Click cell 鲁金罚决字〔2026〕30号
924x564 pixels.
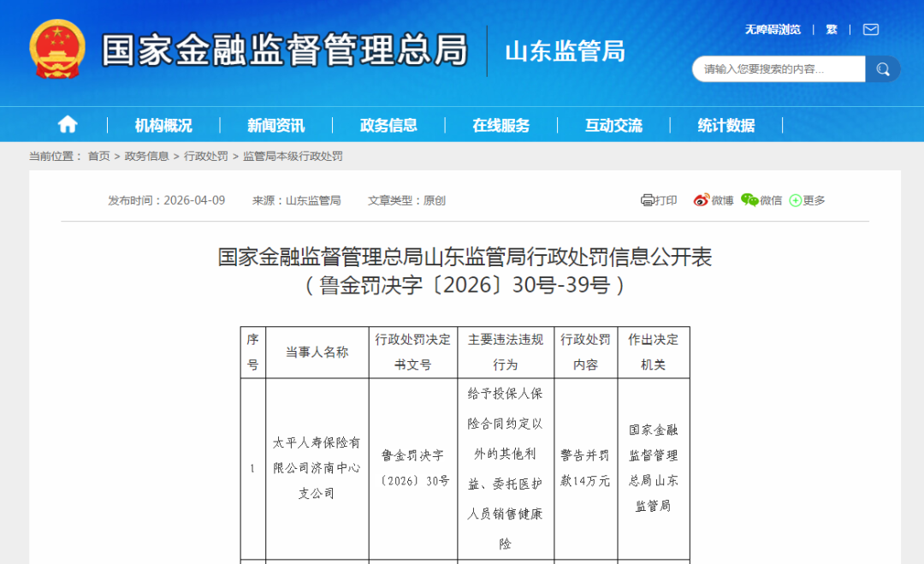413,468
